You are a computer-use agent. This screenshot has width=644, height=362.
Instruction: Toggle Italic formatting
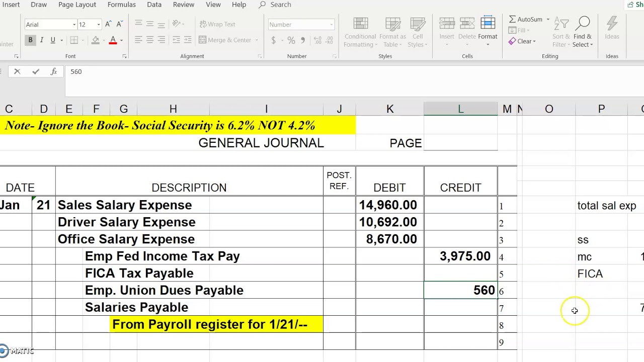(x=41, y=40)
